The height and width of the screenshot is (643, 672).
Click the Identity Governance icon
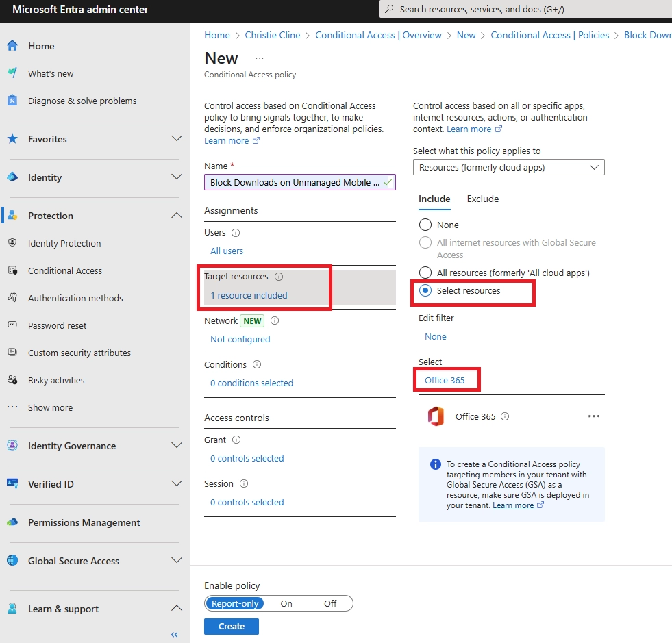[x=12, y=445]
